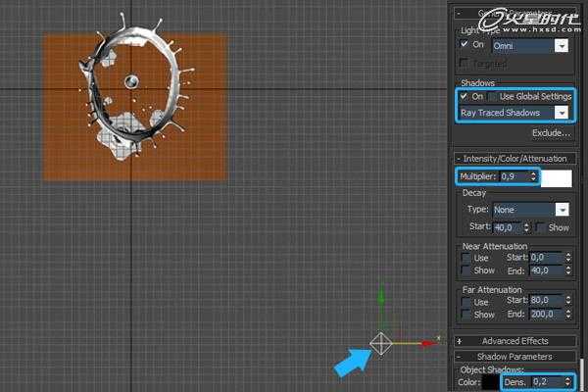Click the command panel scrollbar
588x392 pixels.
(x=582, y=375)
